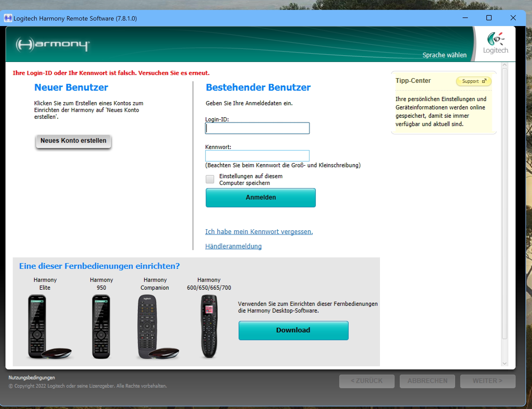Viewport: 532px width, 409px height.
Task: Focus the Kennwort password field
Action: click(257, 156)
